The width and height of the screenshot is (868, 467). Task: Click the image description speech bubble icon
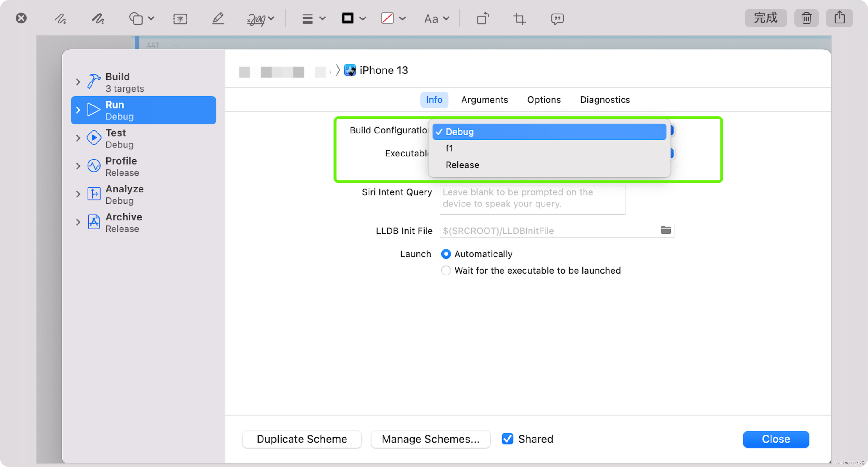557,19
